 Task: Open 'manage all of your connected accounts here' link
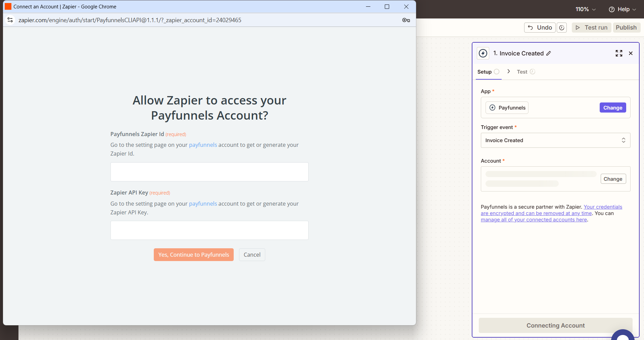(x=534, y=220)
